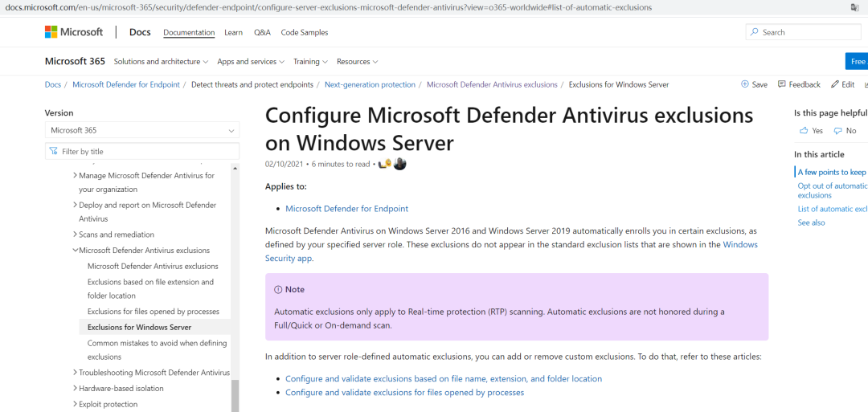
Task: Click sidebar scrollbar up arrow
Action: (235, 168)
